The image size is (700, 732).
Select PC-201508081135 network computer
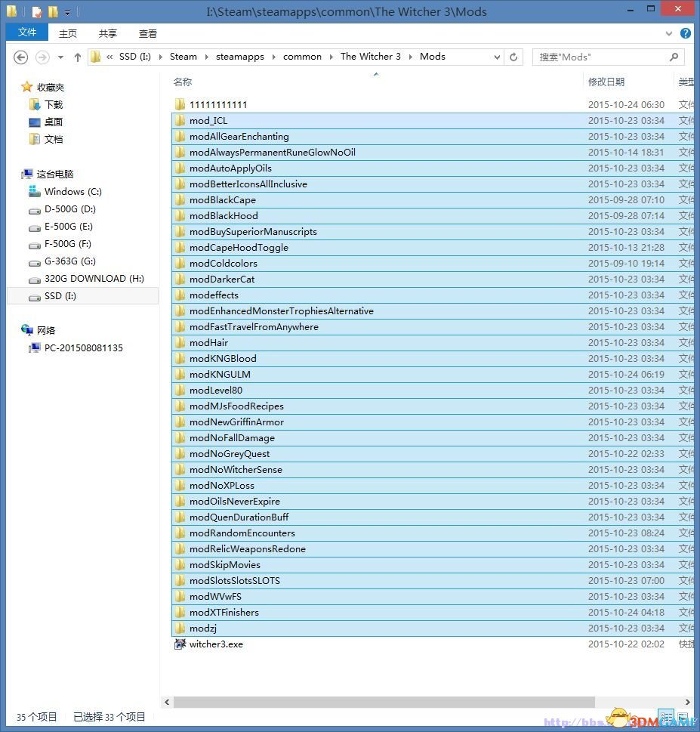click(84, 347)
